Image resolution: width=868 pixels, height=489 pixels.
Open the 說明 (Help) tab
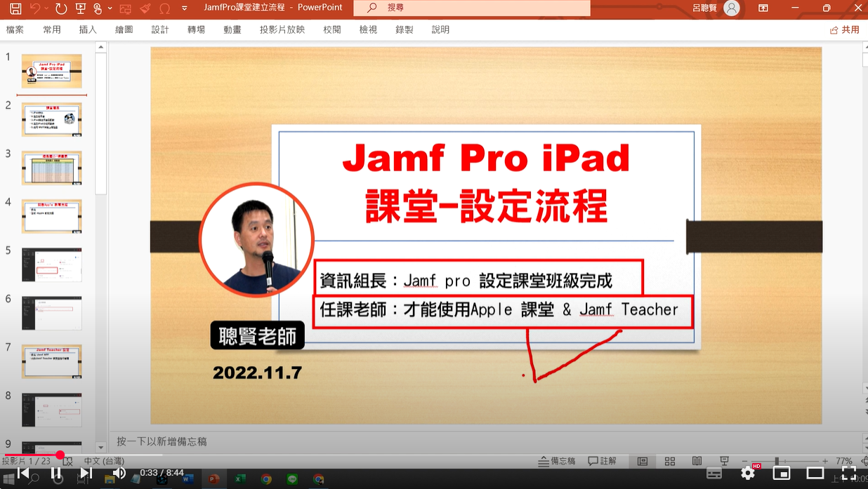pyautogui.click(x=440, y=29)
